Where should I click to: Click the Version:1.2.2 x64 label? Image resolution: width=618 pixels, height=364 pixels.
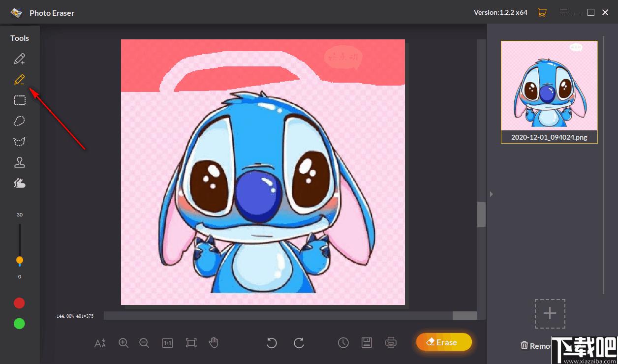(500, 12)
